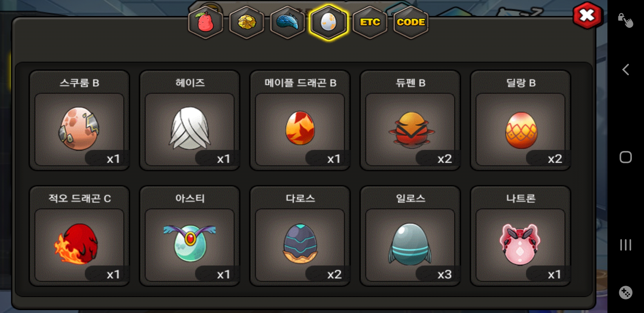Tap the Android back arrow
The width and height of the screenshot is (644, 313).
click(626, 70)
